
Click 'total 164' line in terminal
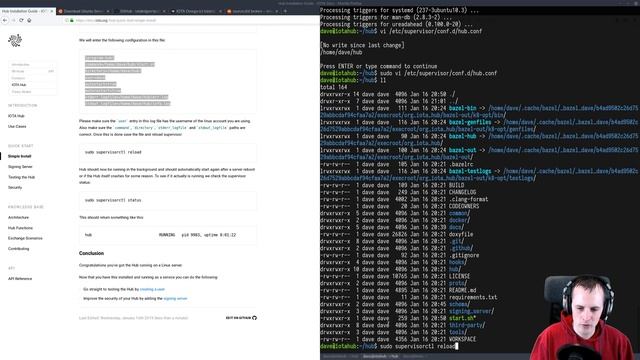coord(333,87)
